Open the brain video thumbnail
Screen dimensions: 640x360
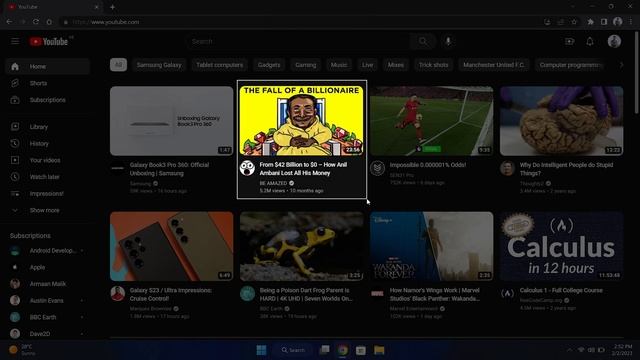click(x=562, y=120)
